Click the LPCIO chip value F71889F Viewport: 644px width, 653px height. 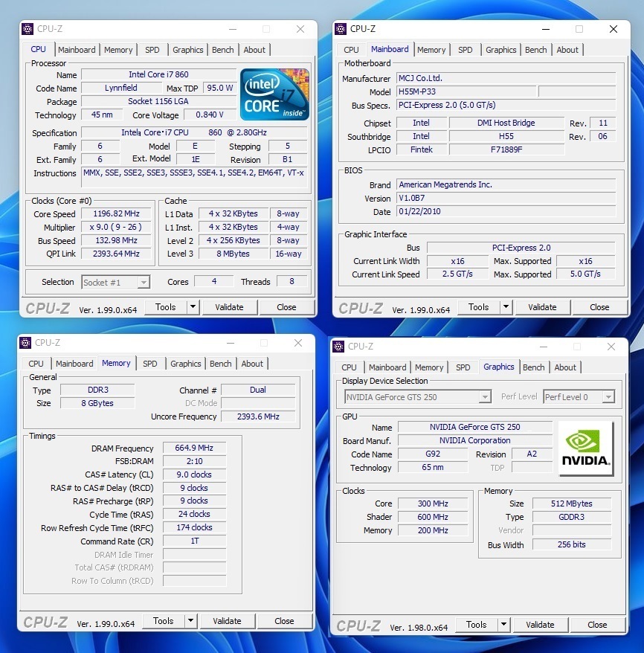(506, 149)
